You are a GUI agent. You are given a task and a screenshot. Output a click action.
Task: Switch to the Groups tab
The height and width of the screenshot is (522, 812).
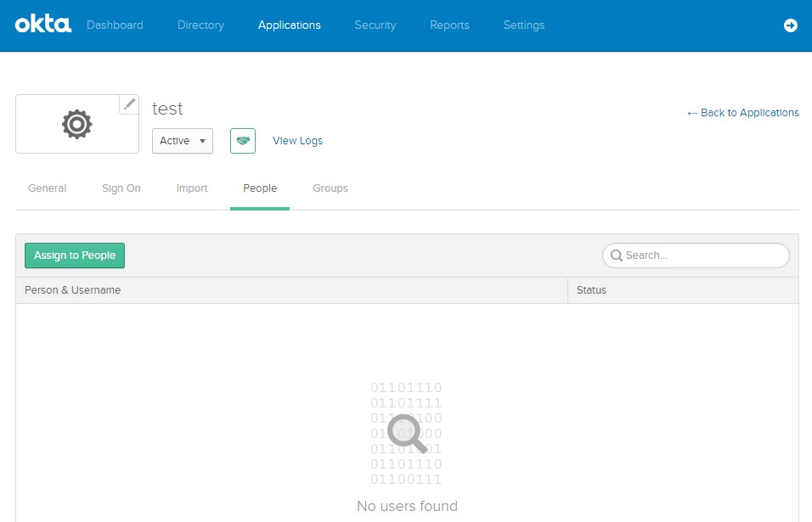pos(330,188)
